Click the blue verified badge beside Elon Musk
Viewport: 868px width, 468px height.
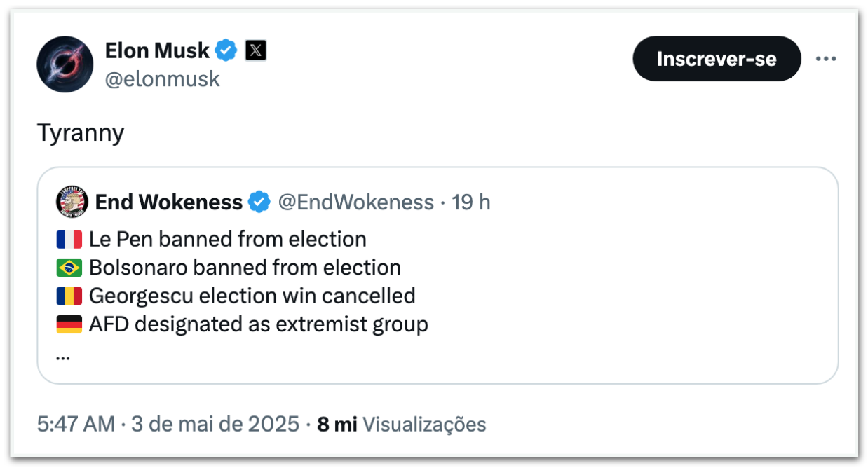click(226, 50)
